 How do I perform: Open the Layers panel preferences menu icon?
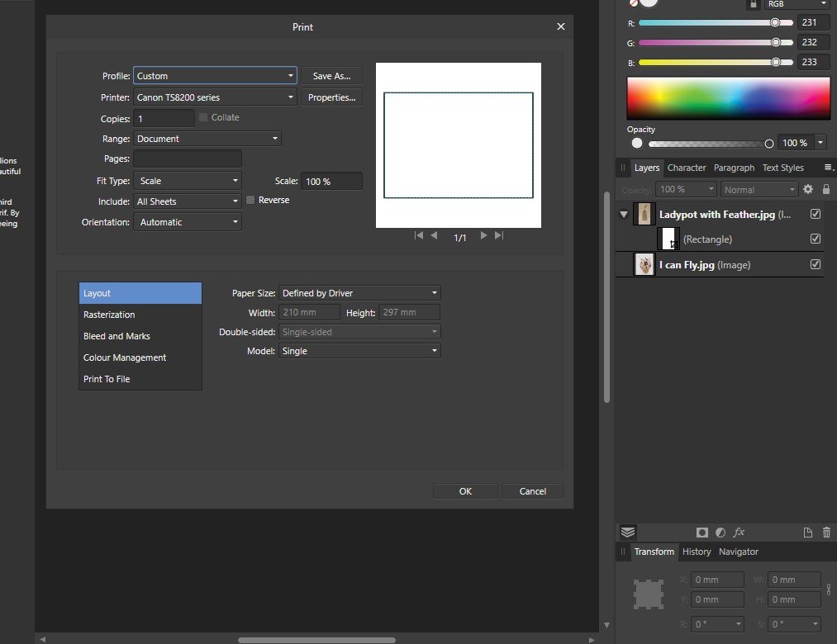click(829, 168)
